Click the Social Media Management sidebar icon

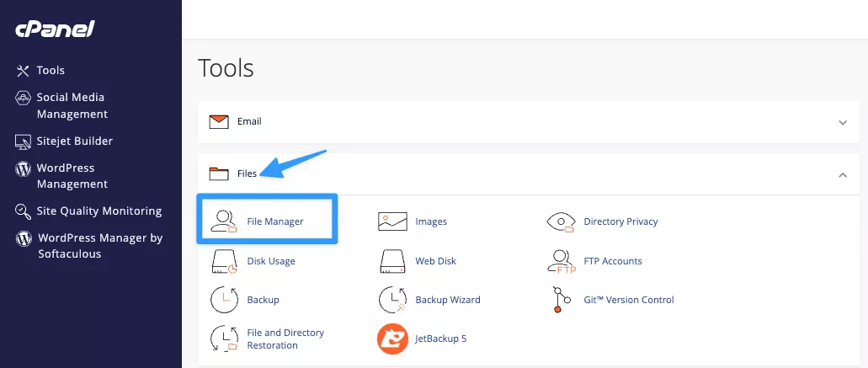[x=23, y=98]
